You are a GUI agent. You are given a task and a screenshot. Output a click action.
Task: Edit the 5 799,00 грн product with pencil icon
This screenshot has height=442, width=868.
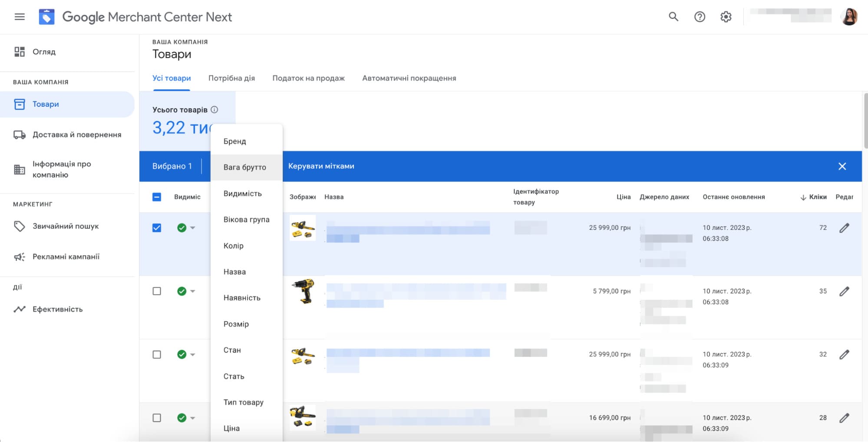[844, 291]
